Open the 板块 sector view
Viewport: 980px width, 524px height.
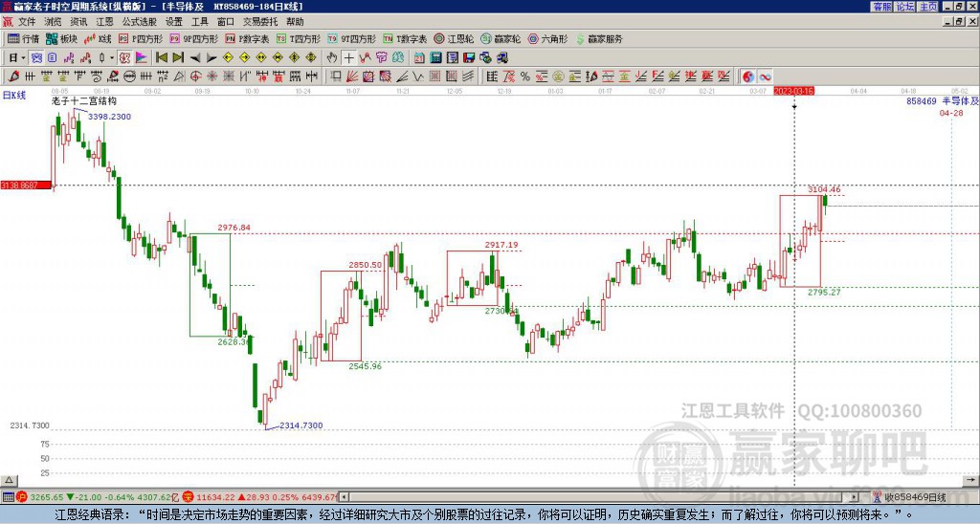61,38
